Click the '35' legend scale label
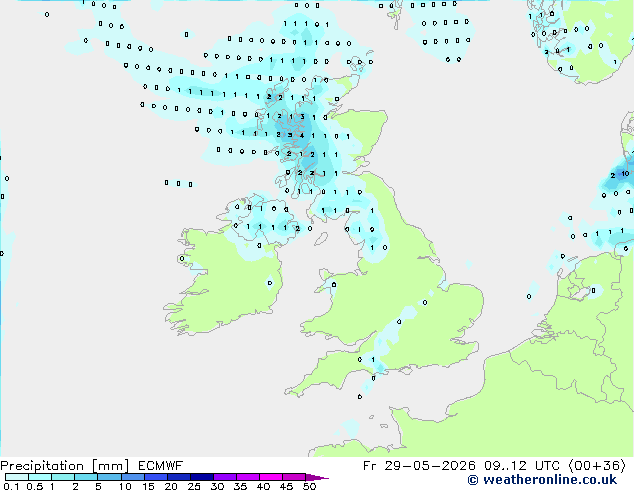The width and height of the screenshot is (634, 490). coord(240,486)
